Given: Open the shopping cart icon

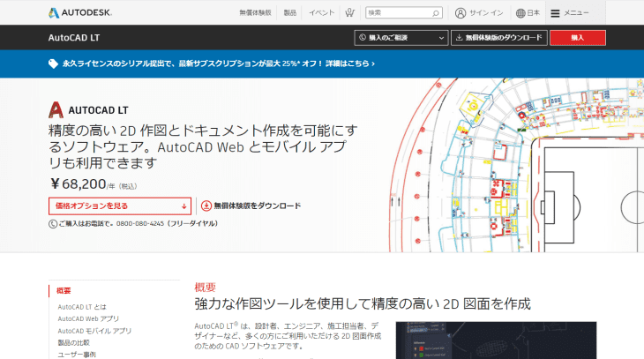Looking at the screenshot, I should (x=349, y=12).
